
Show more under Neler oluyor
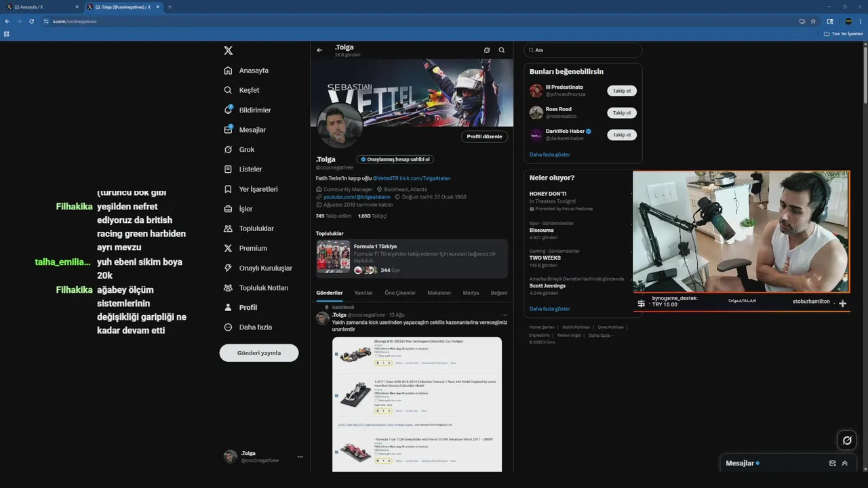550,309
